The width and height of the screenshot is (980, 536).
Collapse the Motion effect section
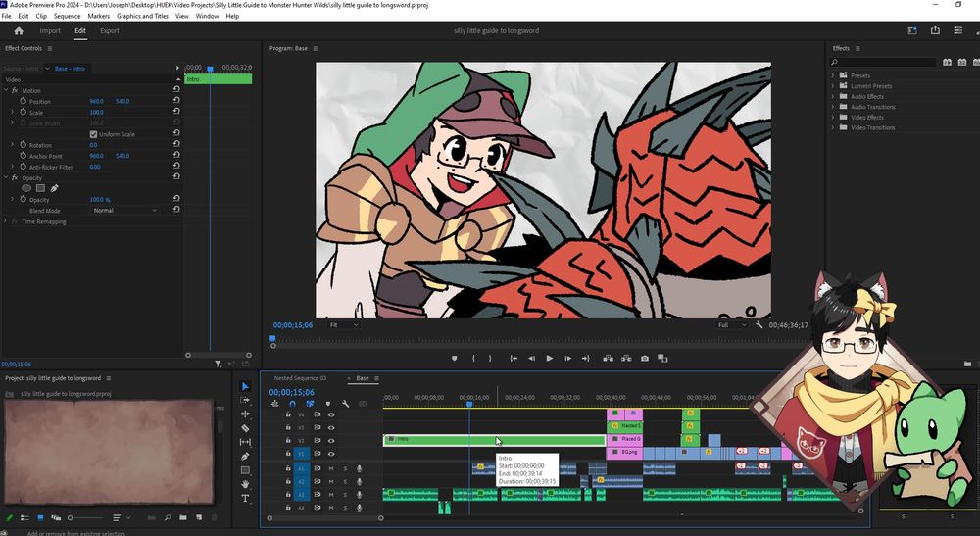6,90
